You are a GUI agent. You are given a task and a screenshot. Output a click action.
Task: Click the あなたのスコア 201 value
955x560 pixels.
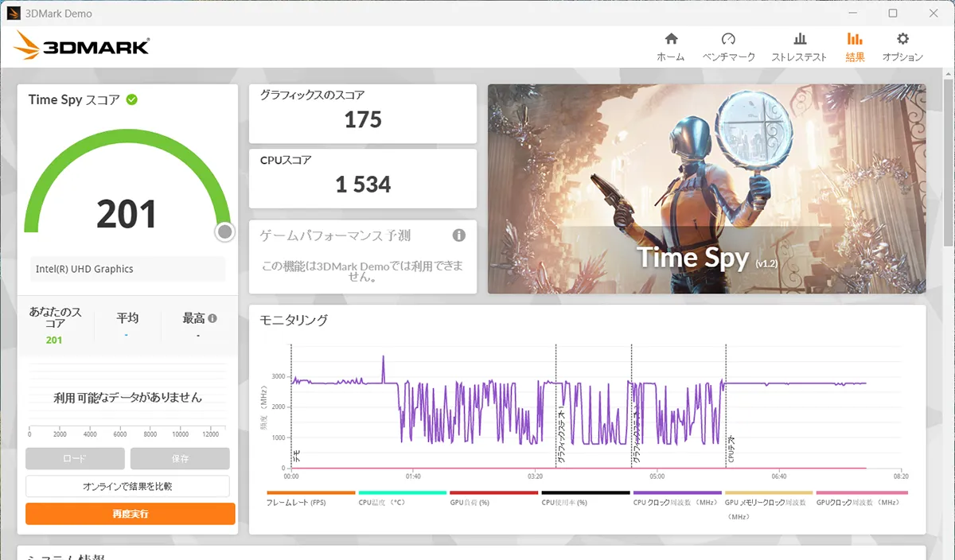pyautogui.click(x=54, y=340)
